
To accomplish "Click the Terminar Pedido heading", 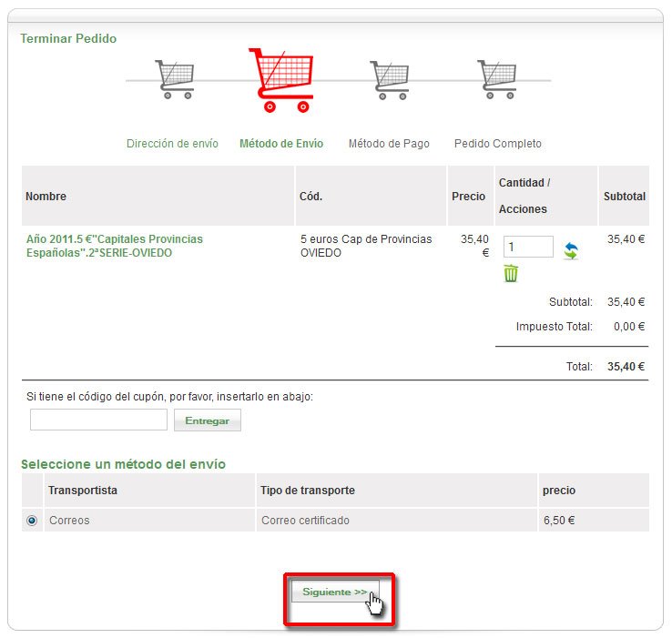I will coord(68,39).
